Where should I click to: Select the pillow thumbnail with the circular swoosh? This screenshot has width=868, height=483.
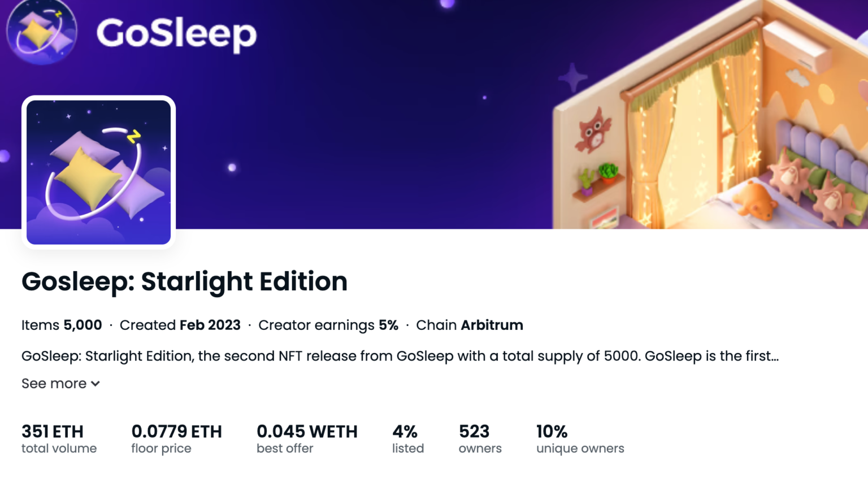(98, 171)
